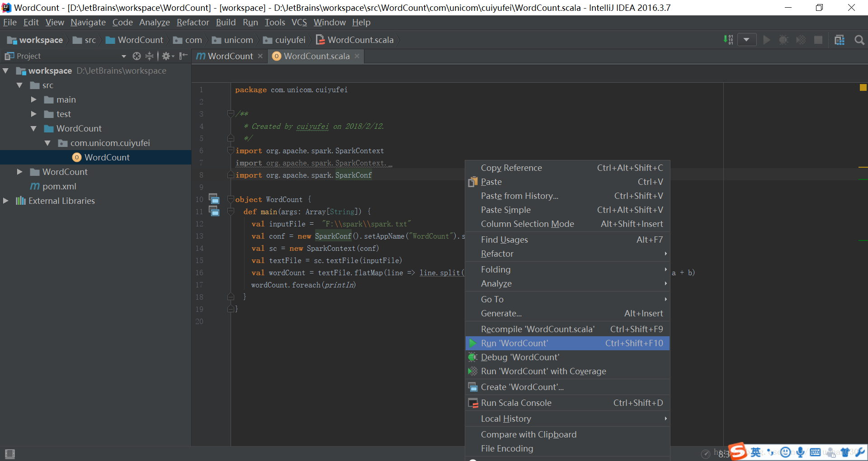Collapse the WordCount source folder
This screenshot has width=868, height=461.
[33, 128]
